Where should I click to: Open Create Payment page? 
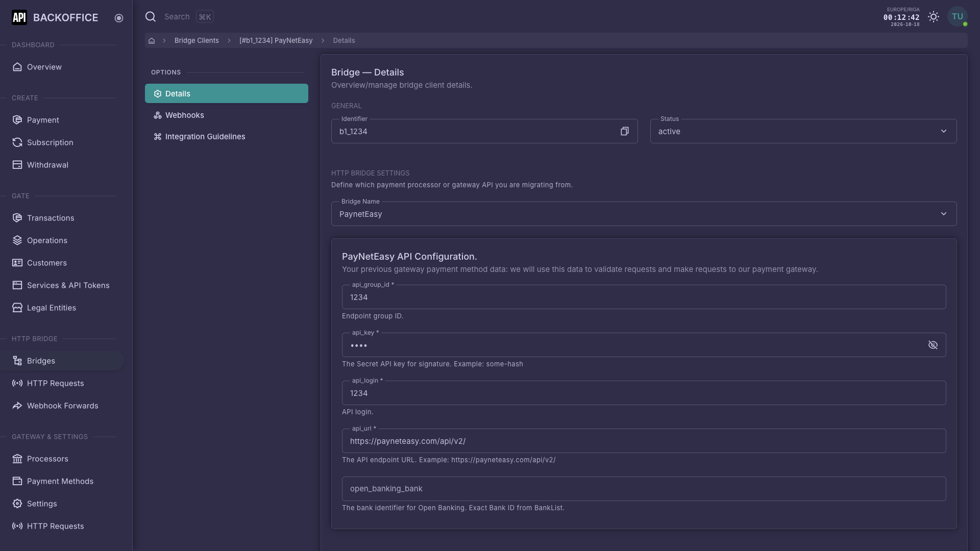62,120
